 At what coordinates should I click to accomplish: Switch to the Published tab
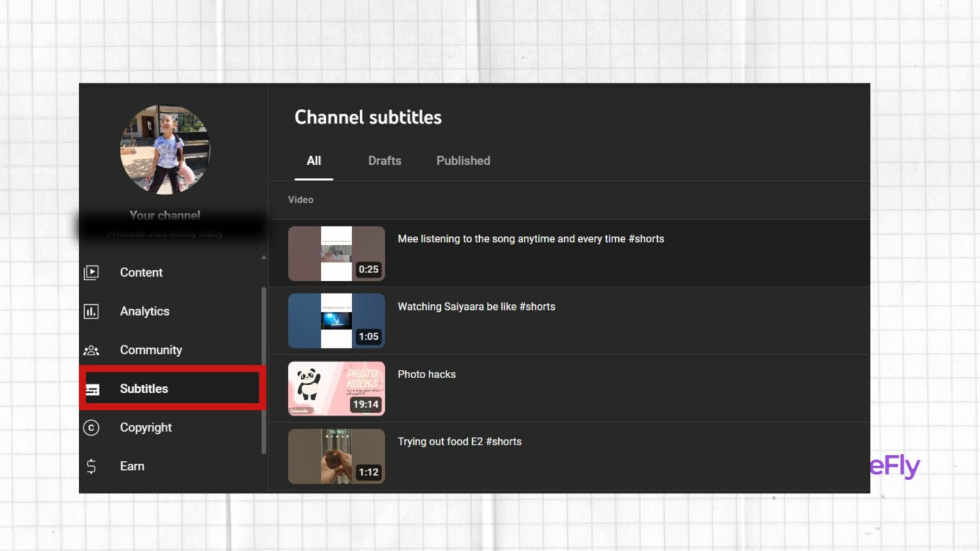click(x=463, y=161)
